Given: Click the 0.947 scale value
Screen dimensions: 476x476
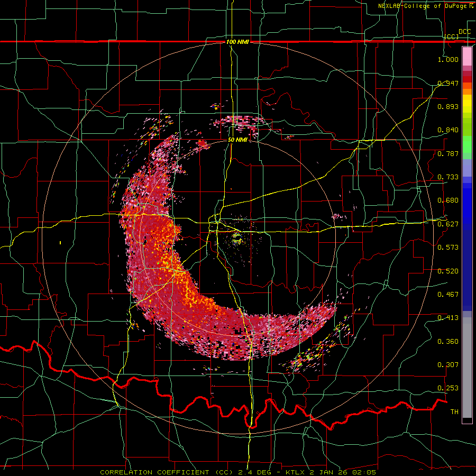Looking at the screenshot, I should 448,83.
